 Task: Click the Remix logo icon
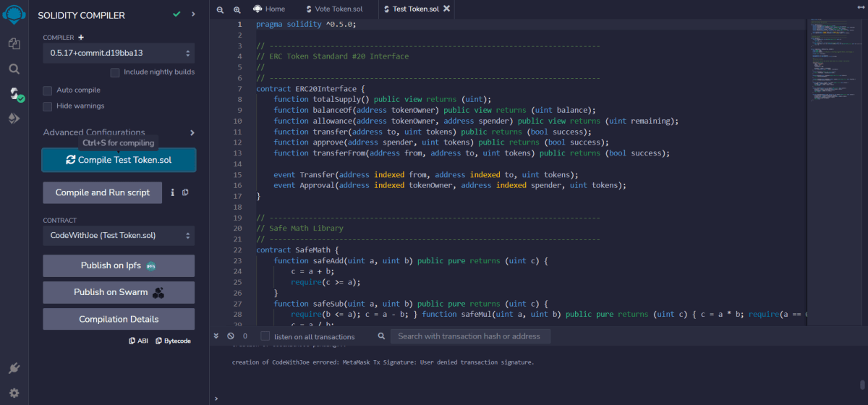coord(14,15)
